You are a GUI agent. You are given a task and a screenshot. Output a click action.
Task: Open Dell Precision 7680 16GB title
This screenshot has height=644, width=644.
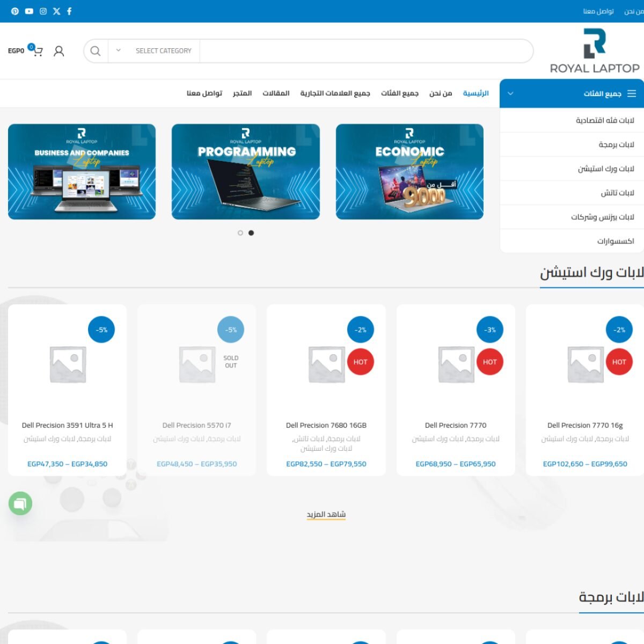pyautogui.click(x=326, y=425)
